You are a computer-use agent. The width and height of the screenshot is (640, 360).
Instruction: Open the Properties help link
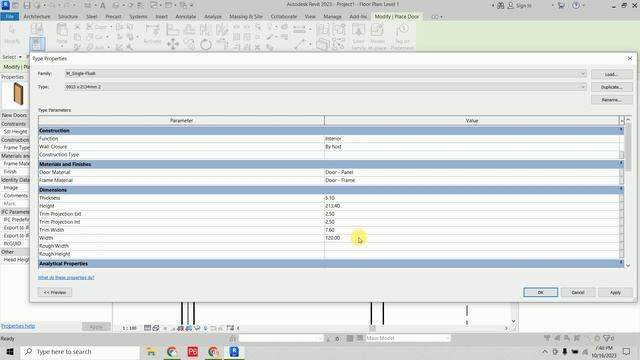tap(18, 326)
